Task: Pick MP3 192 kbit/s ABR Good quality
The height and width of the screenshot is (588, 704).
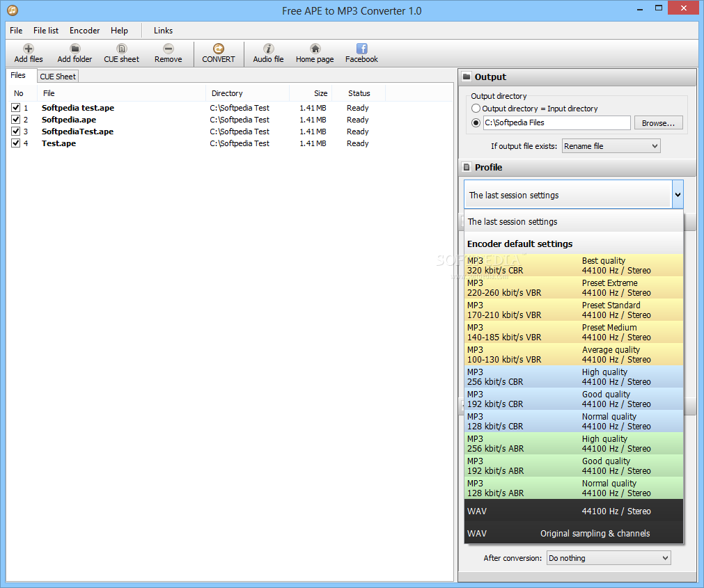Action: [574, 466]
